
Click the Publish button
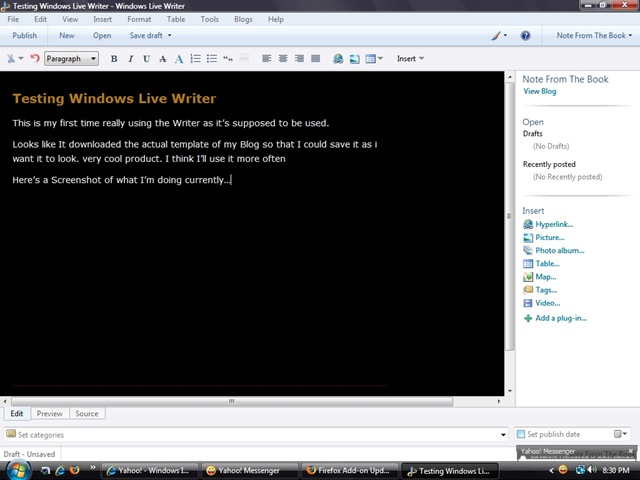pyautogui.click(x=24, y=36)
